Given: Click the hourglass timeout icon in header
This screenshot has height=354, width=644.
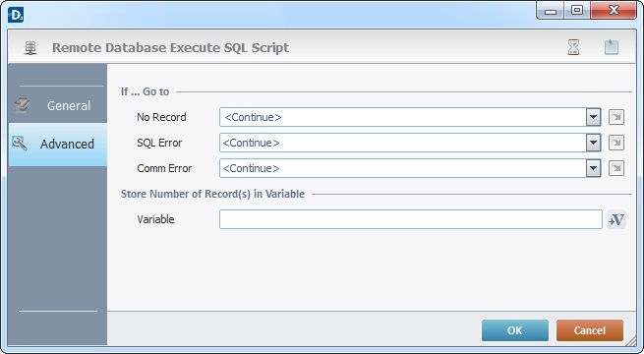Looking at the screenshot, I should [x=573, y=47].
